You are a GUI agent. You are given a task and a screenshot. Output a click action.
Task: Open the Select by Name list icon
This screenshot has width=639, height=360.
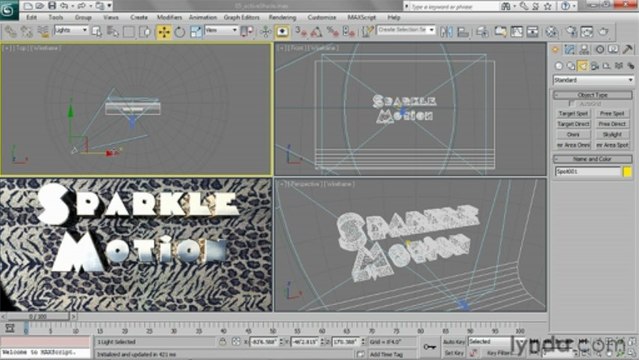pyautogui.click(x=113, y=32)
